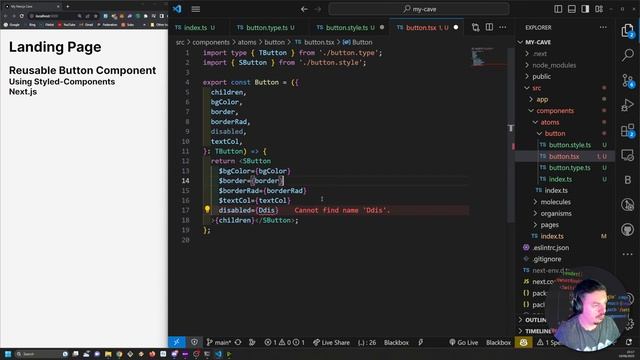This screenshot has width=640, height=360.
Task: Go forward in editor navigation
Action: 318,9
